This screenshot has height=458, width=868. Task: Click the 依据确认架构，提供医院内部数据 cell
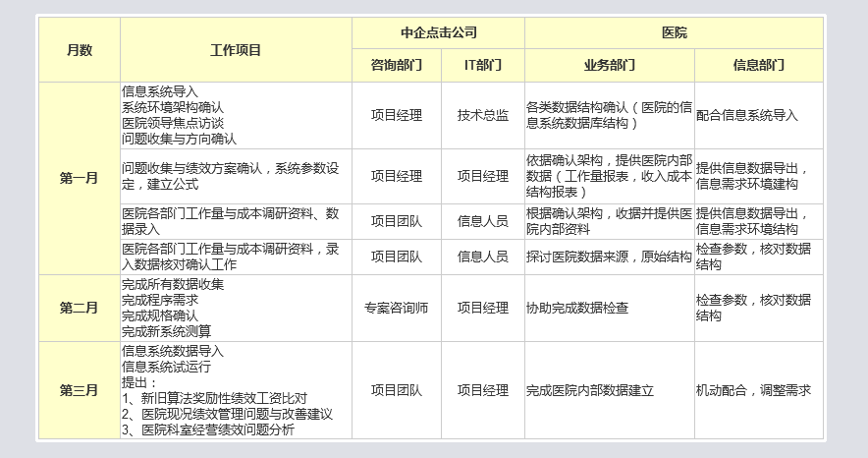click(610, 176)
